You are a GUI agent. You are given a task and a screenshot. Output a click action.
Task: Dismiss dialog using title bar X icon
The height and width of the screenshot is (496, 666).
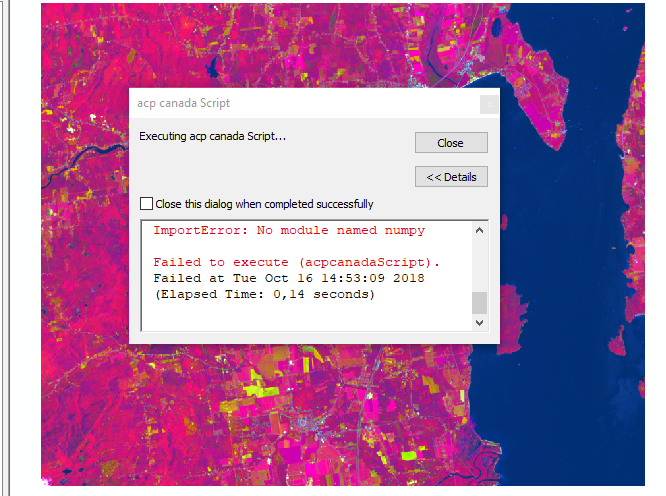tap(488, 103)
